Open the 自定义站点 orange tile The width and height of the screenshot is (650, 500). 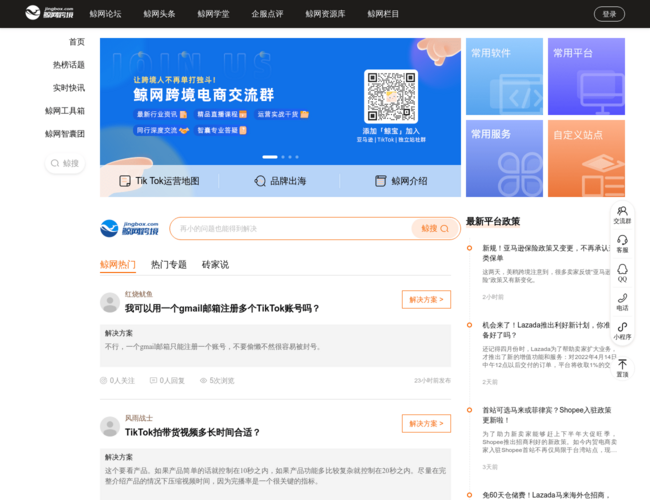tap(586, 158)
